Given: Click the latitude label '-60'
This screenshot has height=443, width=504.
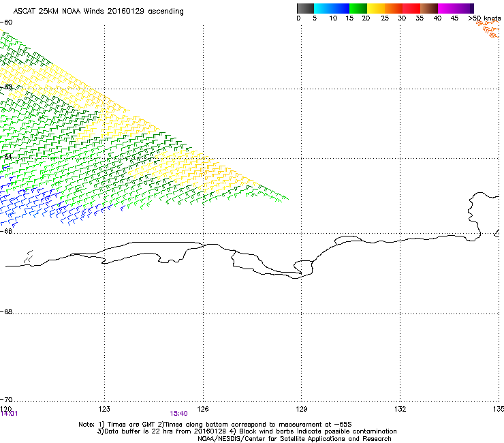Looking at the screenshot, I should tap(6, 22).
